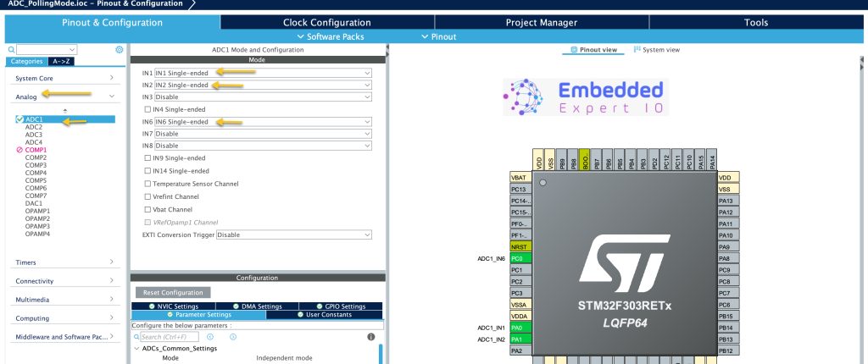Click the PA0 pin on the chip
The height and width of the screenshot is (364, 868).
click(521, 328)
